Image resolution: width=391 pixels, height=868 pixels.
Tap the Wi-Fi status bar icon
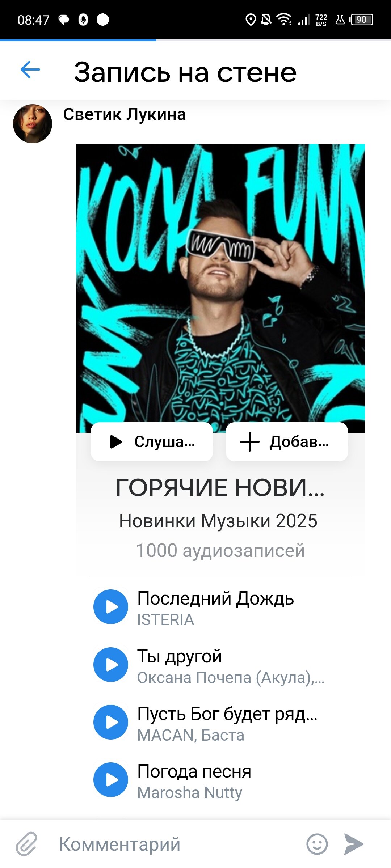pos(284,19)
